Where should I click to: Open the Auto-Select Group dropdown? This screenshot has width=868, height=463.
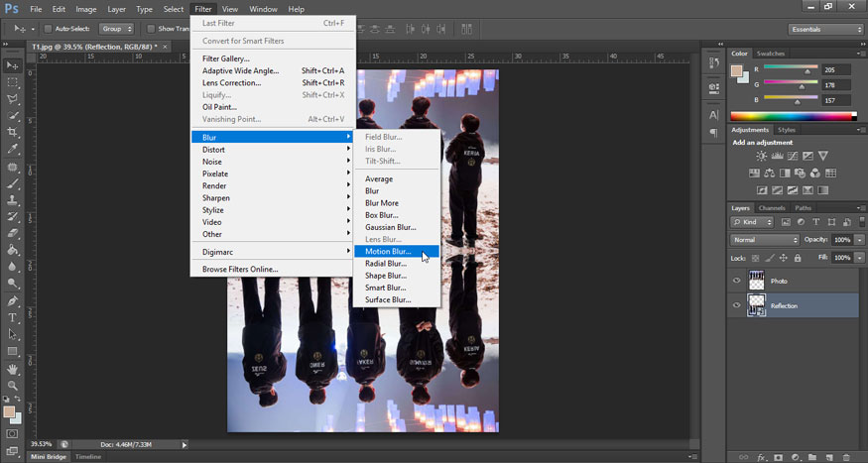coord(116,29)
